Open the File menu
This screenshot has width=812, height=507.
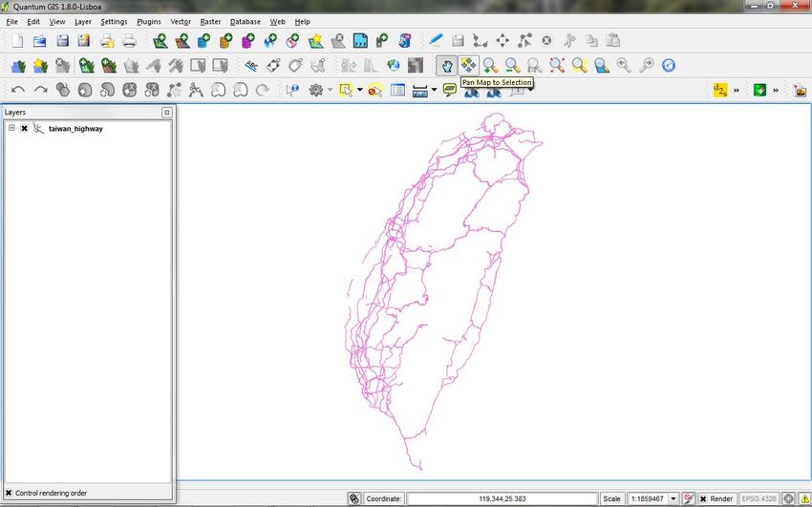point(11,22)
